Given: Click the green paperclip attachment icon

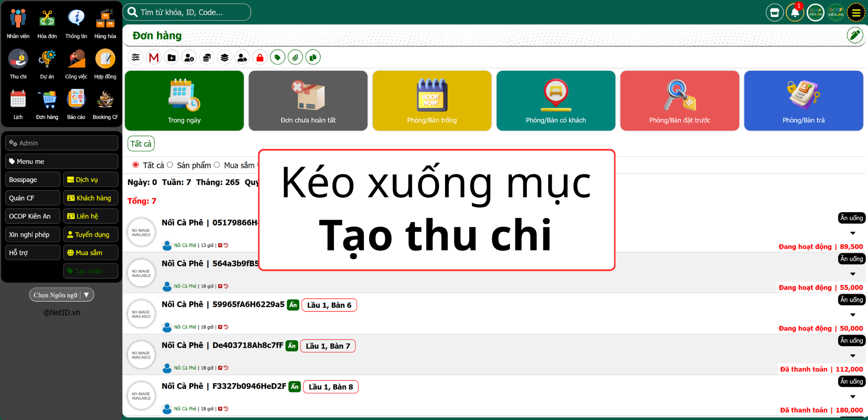Looking at the screenshot, I should pos(295,57).
